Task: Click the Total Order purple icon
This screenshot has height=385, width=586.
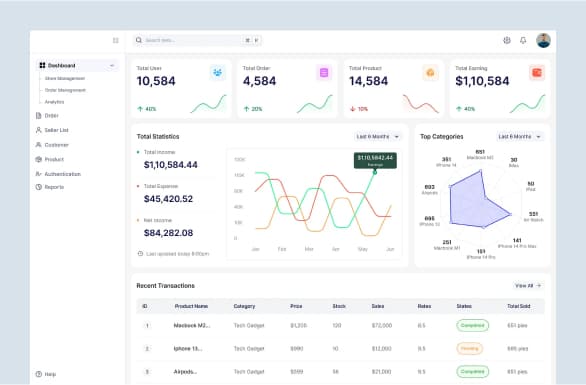Action: (324, 73)
